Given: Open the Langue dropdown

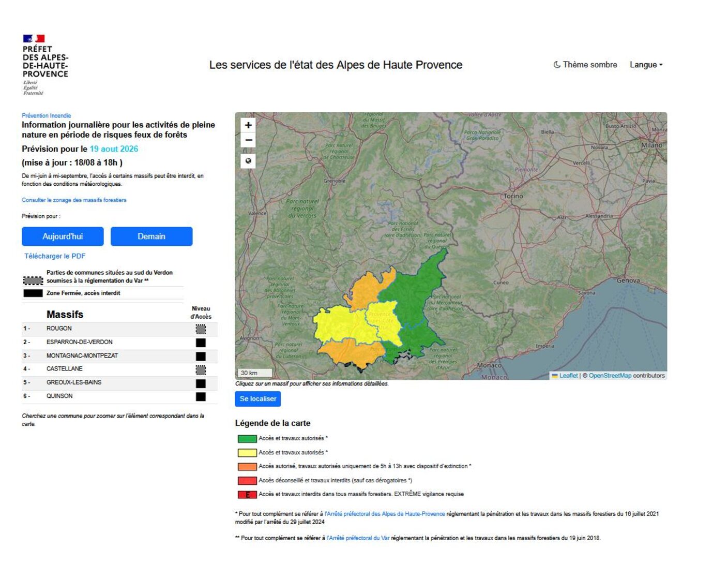Looking at the screenshot, I should pyautogui.click(x=646, y=65).
